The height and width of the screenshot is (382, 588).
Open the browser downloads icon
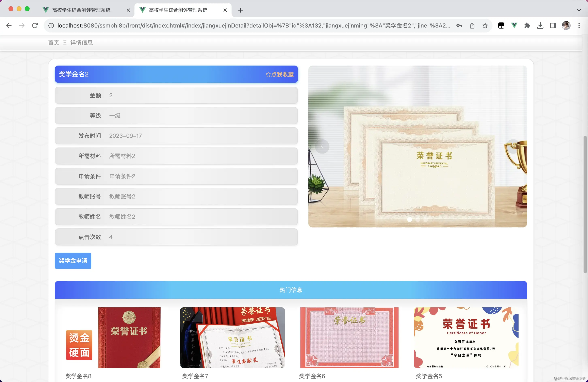540,25
